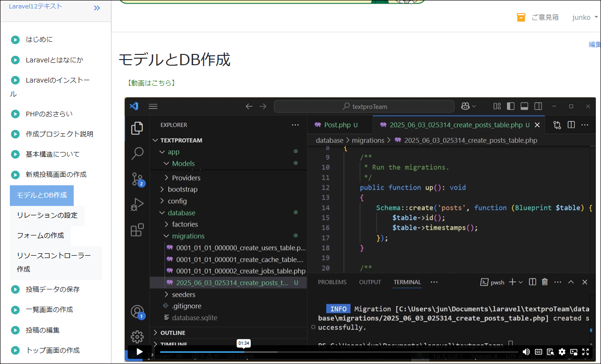Close the create_posts_table.php editor tab

[x=537, y=125]
